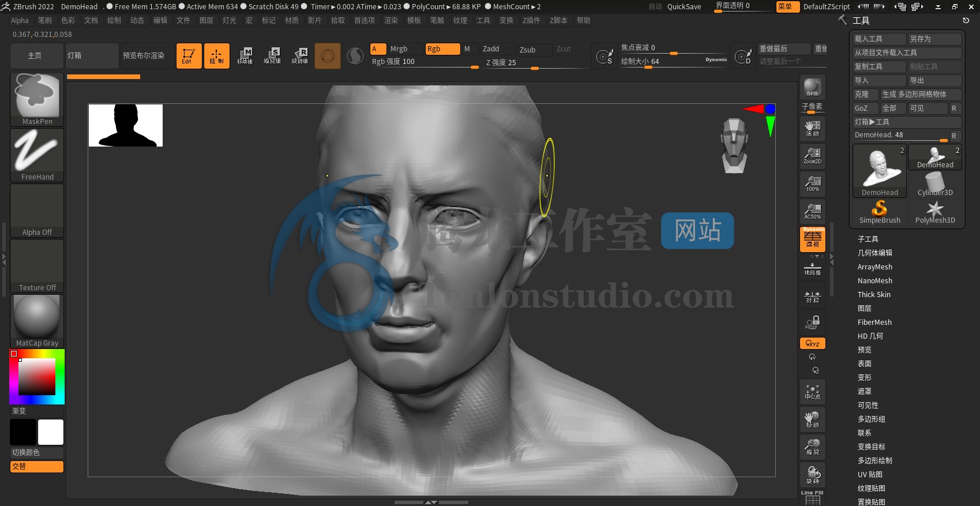The height and width of the screenshot is (506, 980).
Task: Activate the Edit mode button
Action: (x=189, y=56)
